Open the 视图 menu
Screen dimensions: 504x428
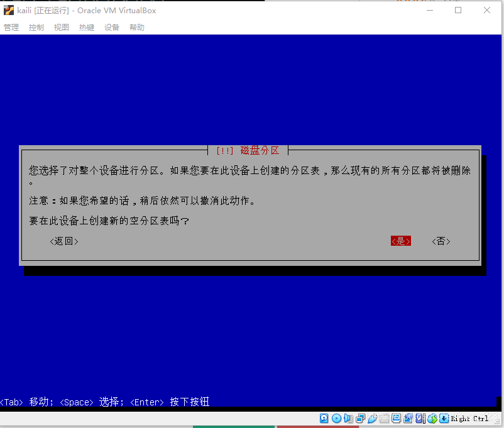click(61, 27)
